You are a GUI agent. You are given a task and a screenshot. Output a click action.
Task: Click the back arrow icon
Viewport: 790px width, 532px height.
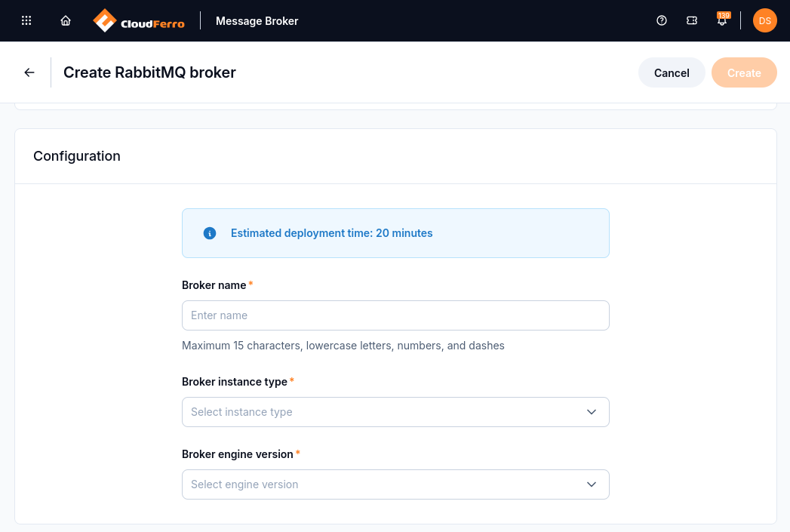tap(29, 72)
